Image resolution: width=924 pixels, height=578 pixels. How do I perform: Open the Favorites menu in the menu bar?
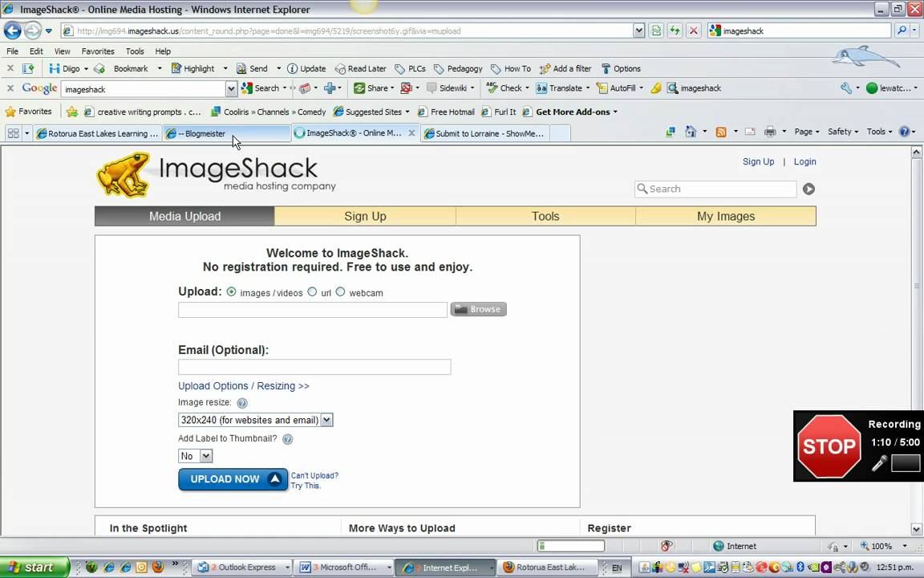click(98, 51)
